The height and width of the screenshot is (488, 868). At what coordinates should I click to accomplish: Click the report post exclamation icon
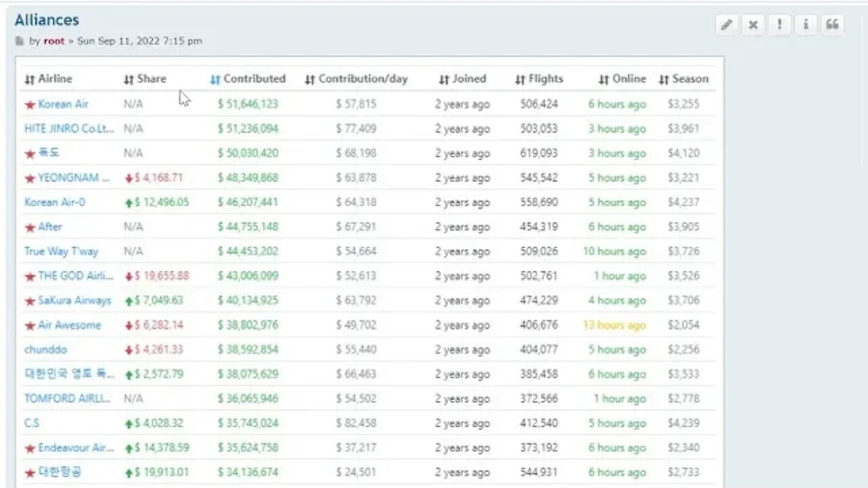point(780,25)
